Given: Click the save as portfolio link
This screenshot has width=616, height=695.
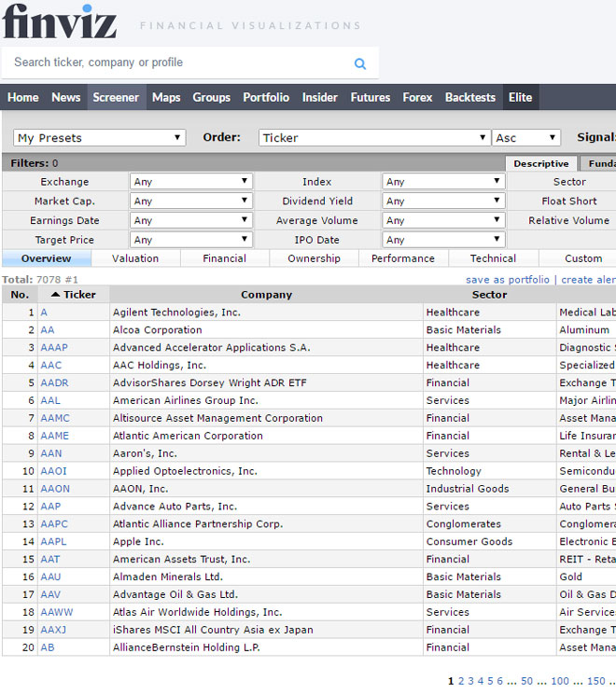Looking at the screenshot, I should pyautogui.click(x=508, y=280).
